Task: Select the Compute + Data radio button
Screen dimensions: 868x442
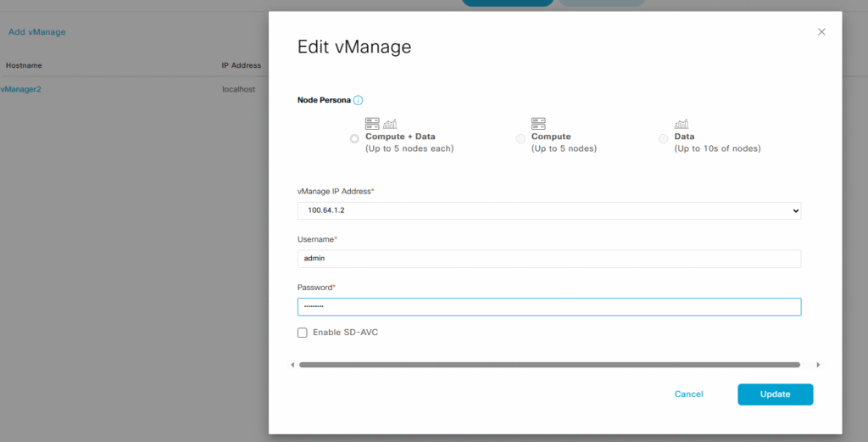Action: pos(354,139)
